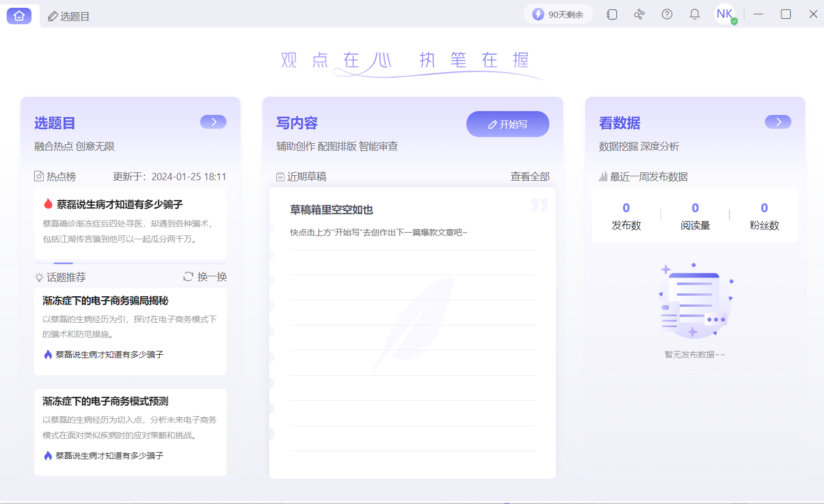Click the 近期草稿 label
824x504 pixels.
301,177
